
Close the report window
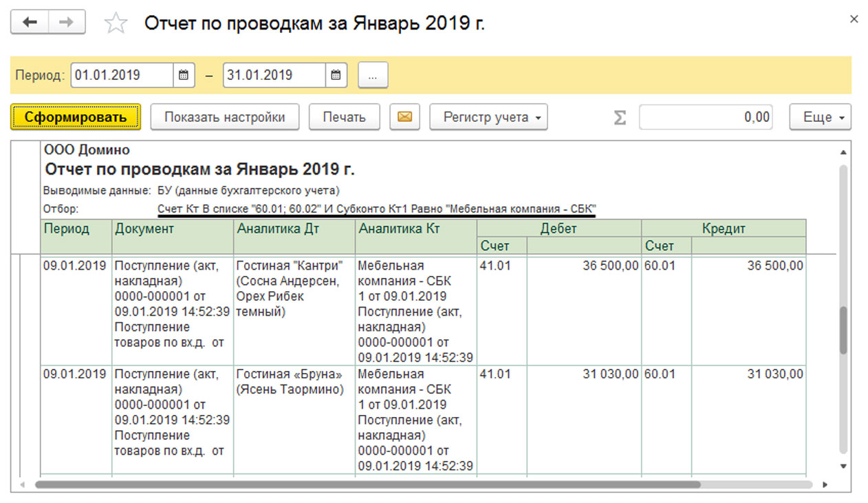[x=854, y=19]
